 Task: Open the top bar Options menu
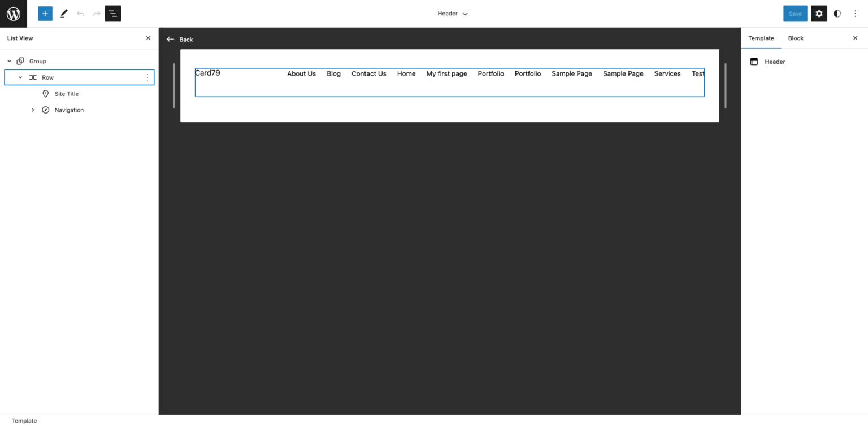855,14
